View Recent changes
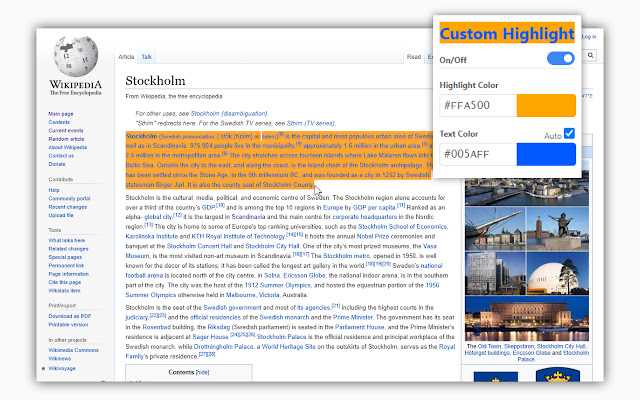This screenshot has width=640, height=400. click(x=67, y=207)
